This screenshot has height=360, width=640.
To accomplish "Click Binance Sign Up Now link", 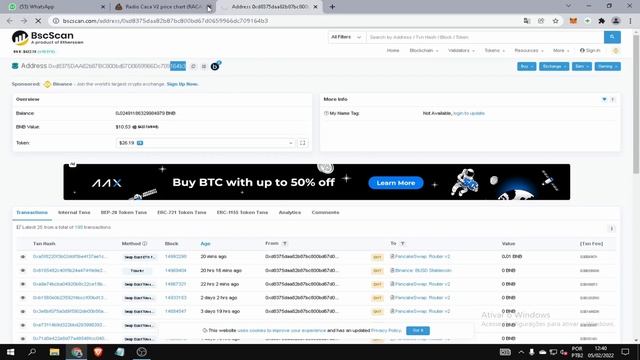I will pyautogui.click(x=182, y=84).
